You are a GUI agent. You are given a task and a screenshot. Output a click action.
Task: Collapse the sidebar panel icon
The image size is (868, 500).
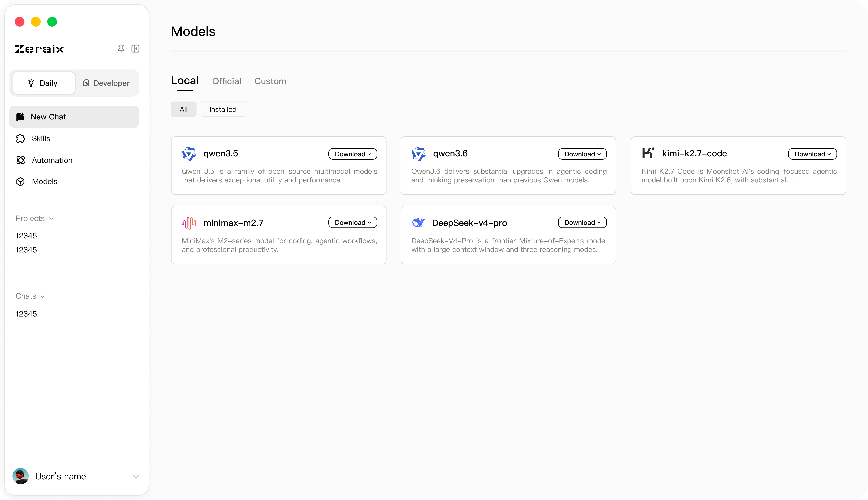(135, 49)
